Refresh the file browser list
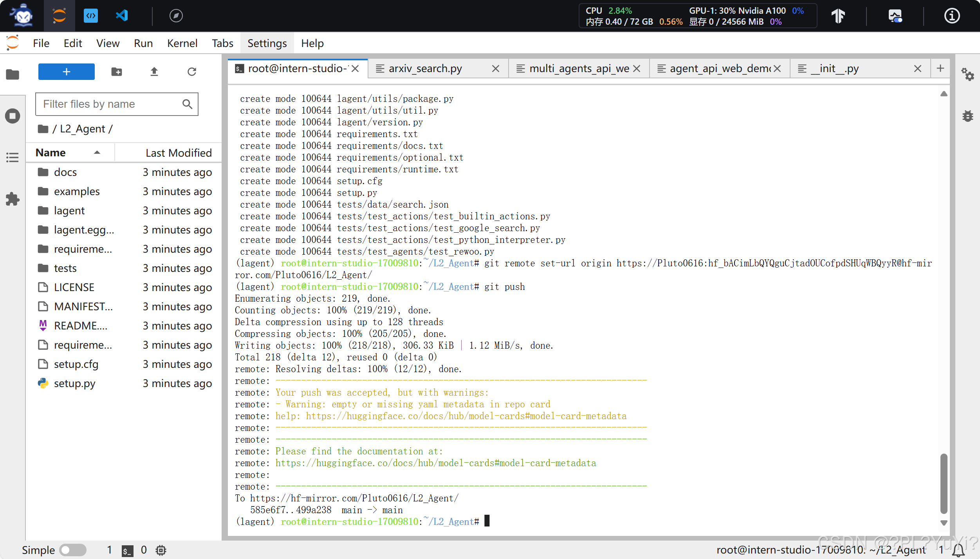The width and height of the screenshot is (980, 559). pos(192,72)
